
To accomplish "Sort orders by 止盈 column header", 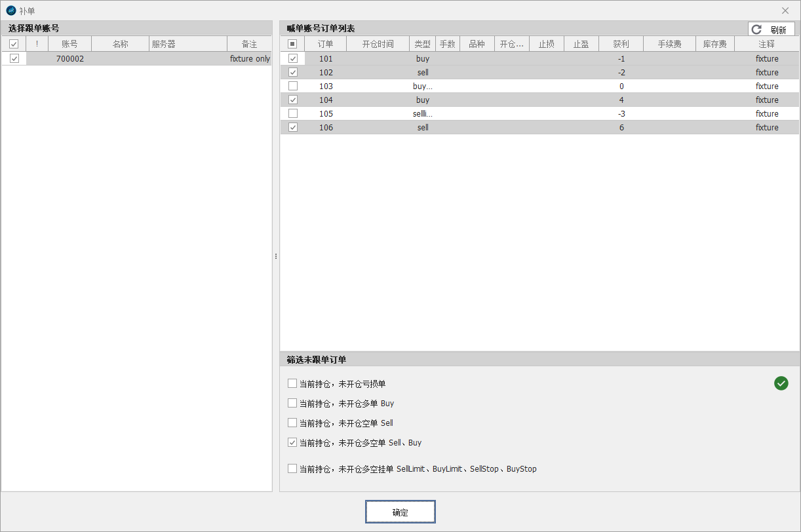I will pos(581,44).
